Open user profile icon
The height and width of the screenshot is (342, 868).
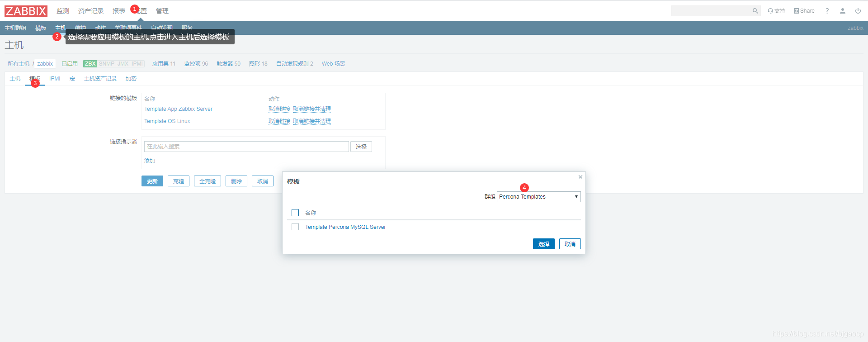pyautogui.click(x=843, y=11)
